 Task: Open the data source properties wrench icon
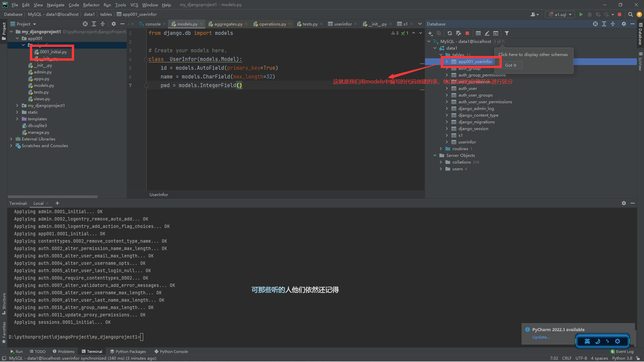click(458, 33)
